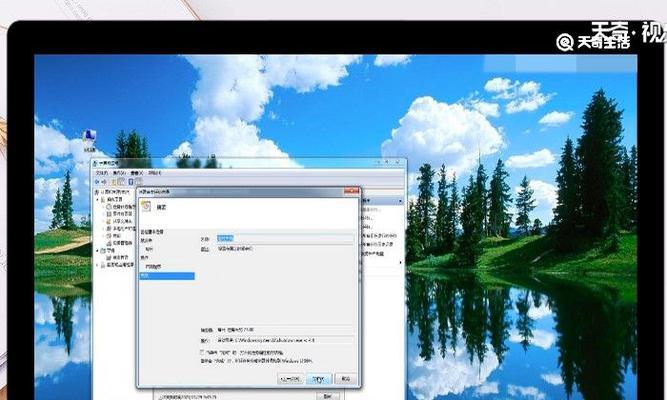The image size is (667, 400).
Task: Select 磁盘管理 Disk Management in the tree
Action: (118, 258)
